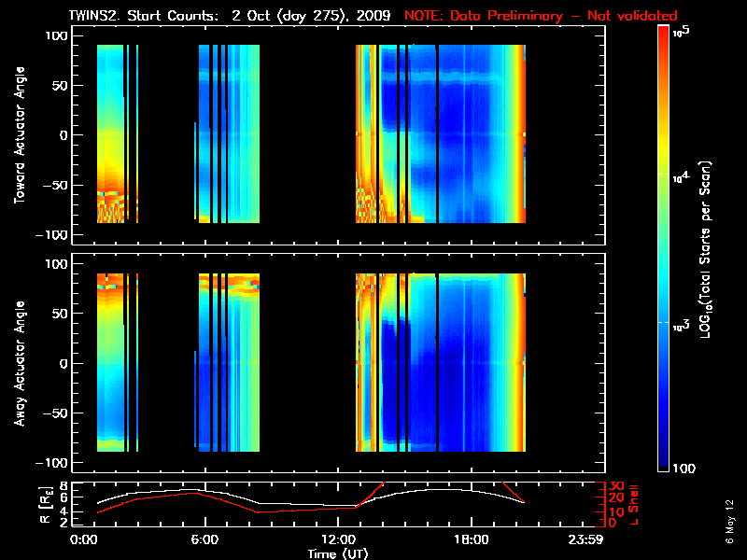747x560 pixels.
Task: Click the '100' tick of the Toward panel
Action: [57, 35]
